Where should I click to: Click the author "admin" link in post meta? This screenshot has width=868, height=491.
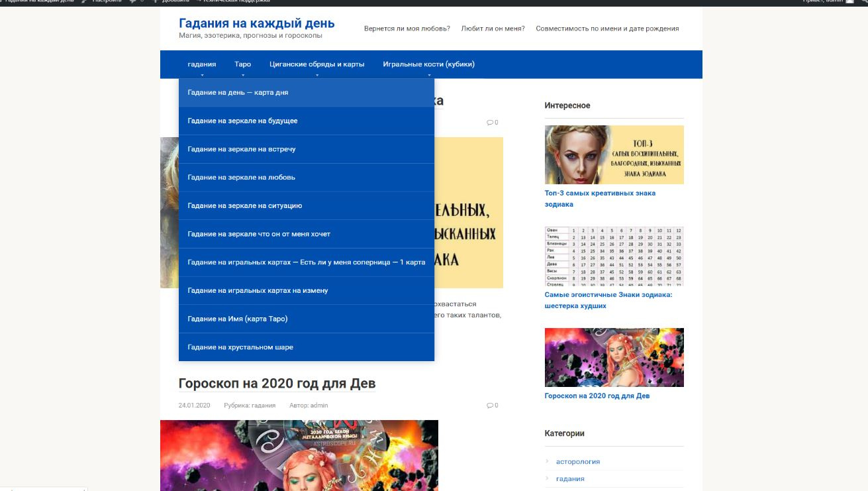point(320,406)
